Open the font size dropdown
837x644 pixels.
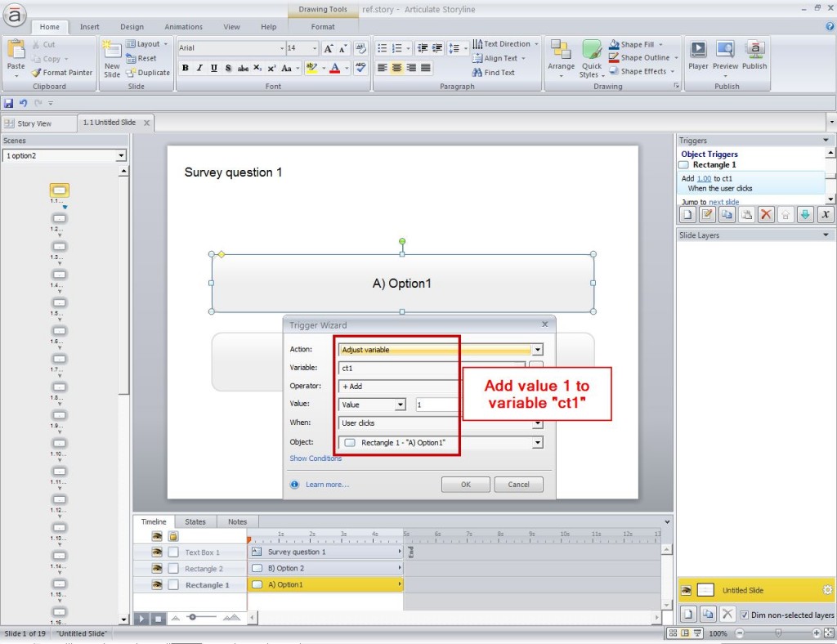click(x=315, y=48)
